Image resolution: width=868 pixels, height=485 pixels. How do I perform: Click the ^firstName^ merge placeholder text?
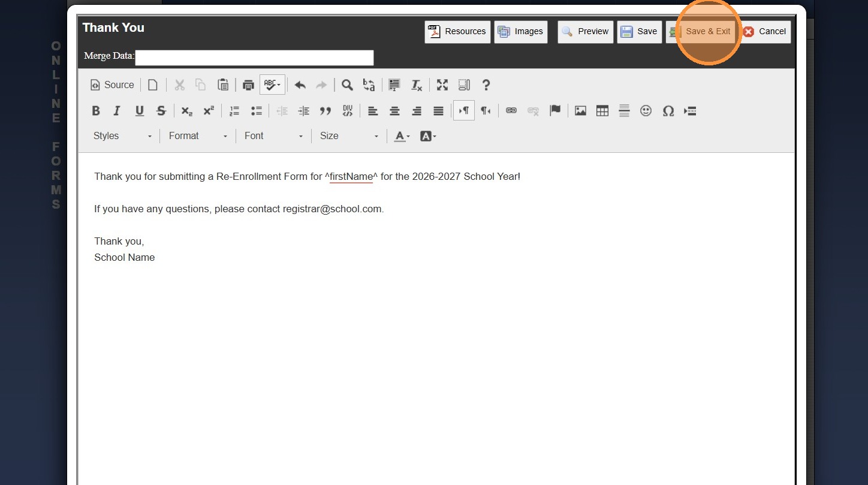(x=351, y=177)
